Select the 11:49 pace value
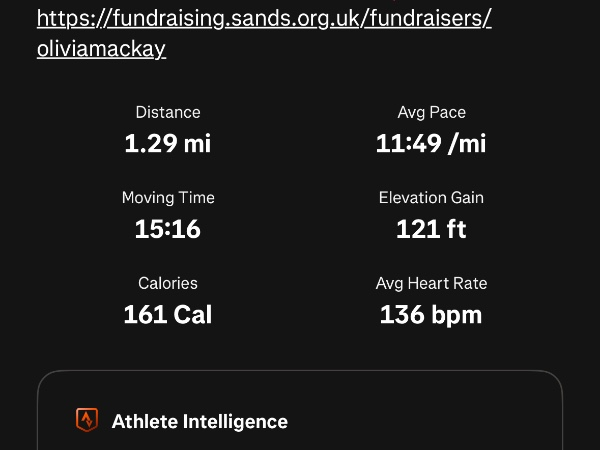This screenshot has width=600, height=450. 407,143
